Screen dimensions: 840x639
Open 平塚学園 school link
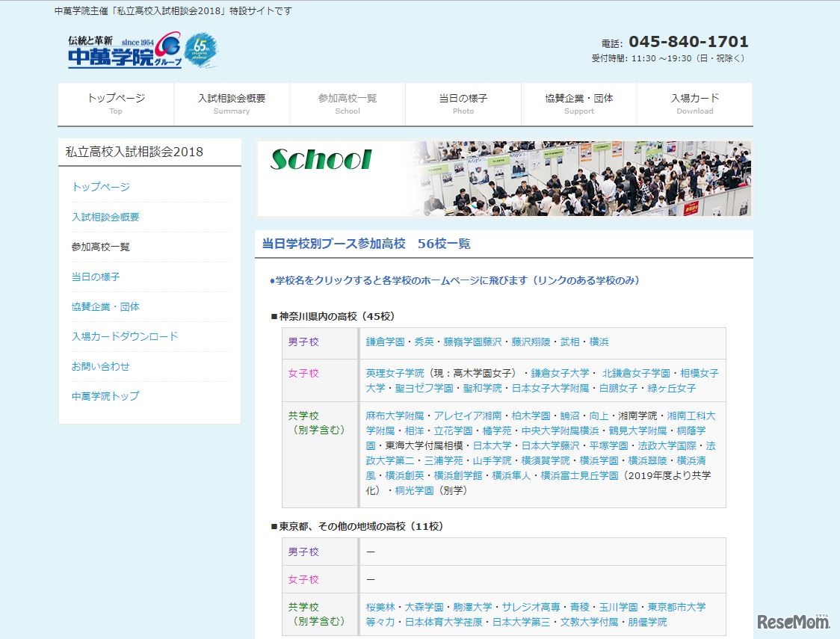(608, 445)
